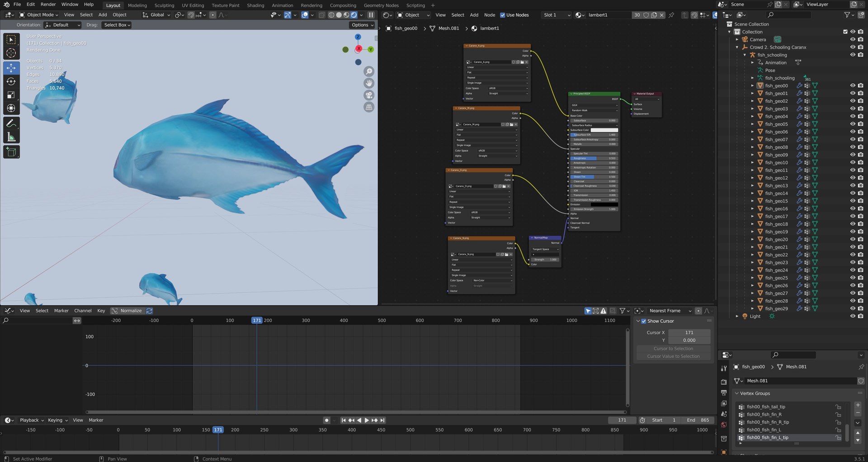Viewport: 868px width, 462px height.
Task: Switch orthographic/perspective grid icon
Action: pyautogui.click(x=369, y=107)
